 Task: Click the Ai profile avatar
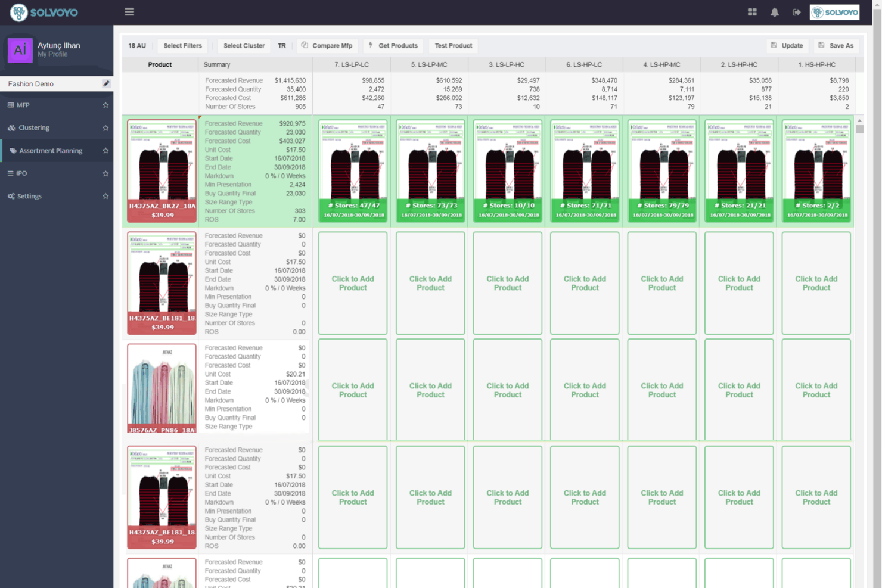pos(20,50)
